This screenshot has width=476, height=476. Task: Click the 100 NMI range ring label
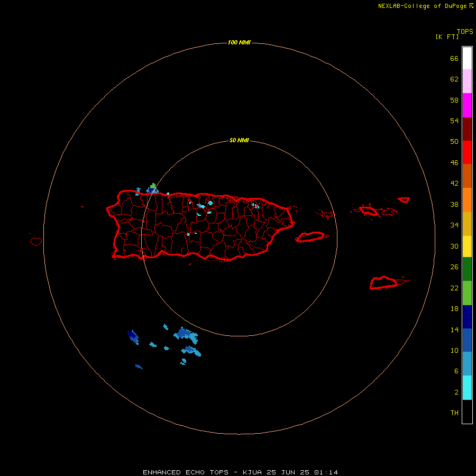[239, 42]
